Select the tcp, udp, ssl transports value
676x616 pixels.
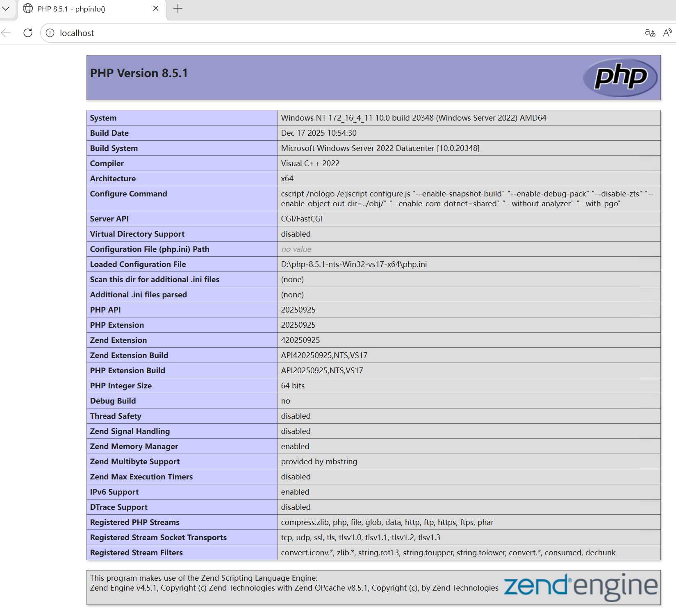pos(361,538)
